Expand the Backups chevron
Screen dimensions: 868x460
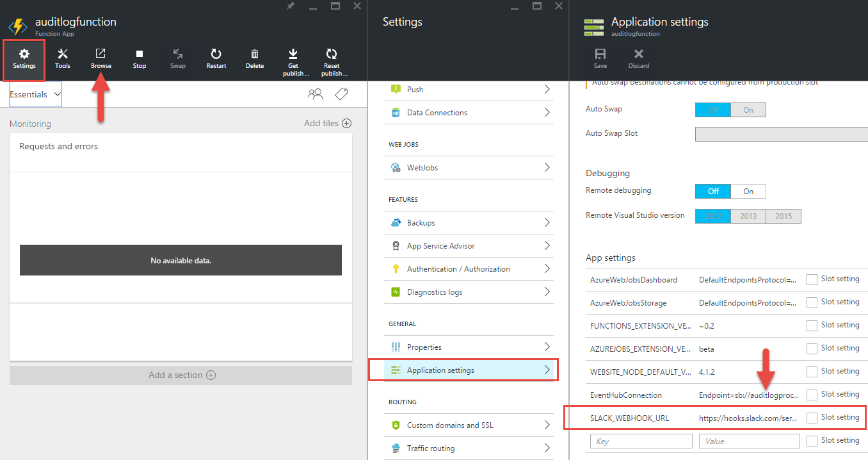pos(547,223)
